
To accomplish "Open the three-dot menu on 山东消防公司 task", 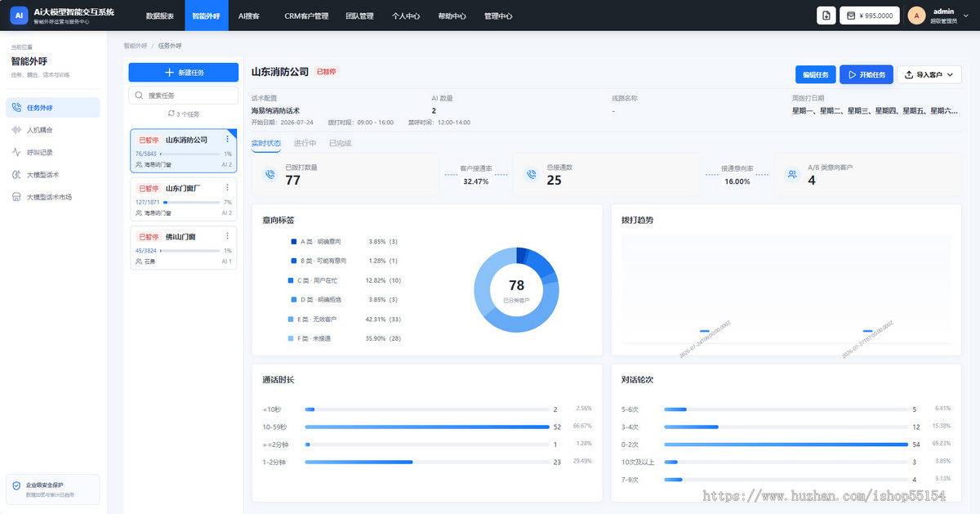I will coord(227,140).
